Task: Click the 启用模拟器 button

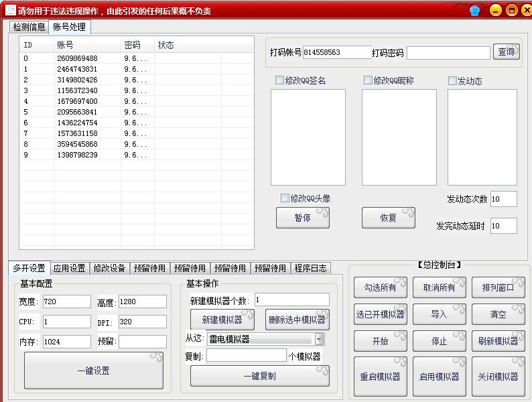Action: coord(440,377)
